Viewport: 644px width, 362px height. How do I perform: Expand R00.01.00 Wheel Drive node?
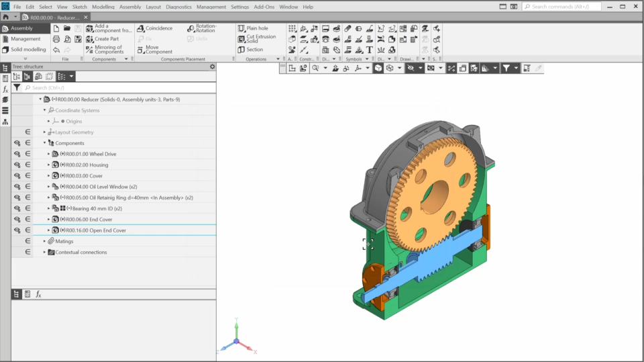coord(49,154)
